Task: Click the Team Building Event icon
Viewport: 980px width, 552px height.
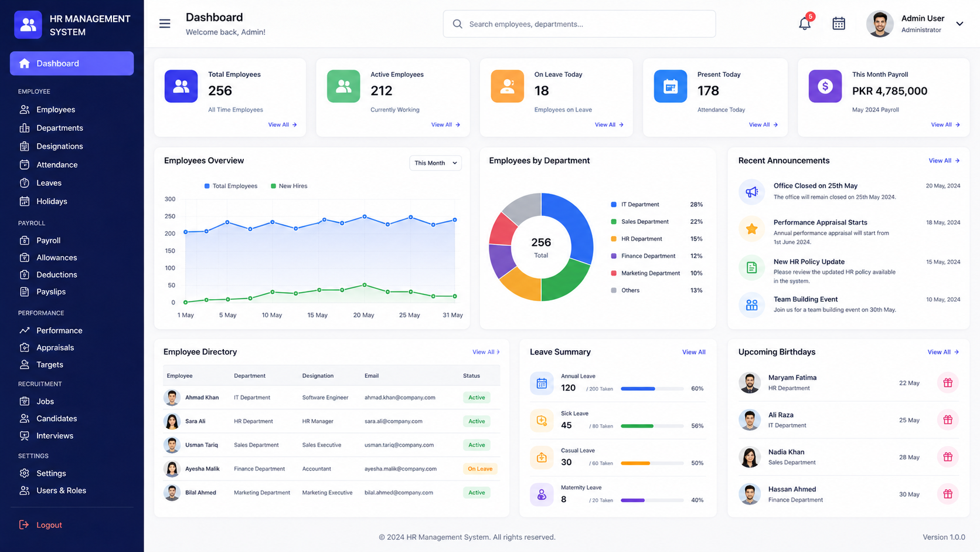Action: click(x=751, y=305)
